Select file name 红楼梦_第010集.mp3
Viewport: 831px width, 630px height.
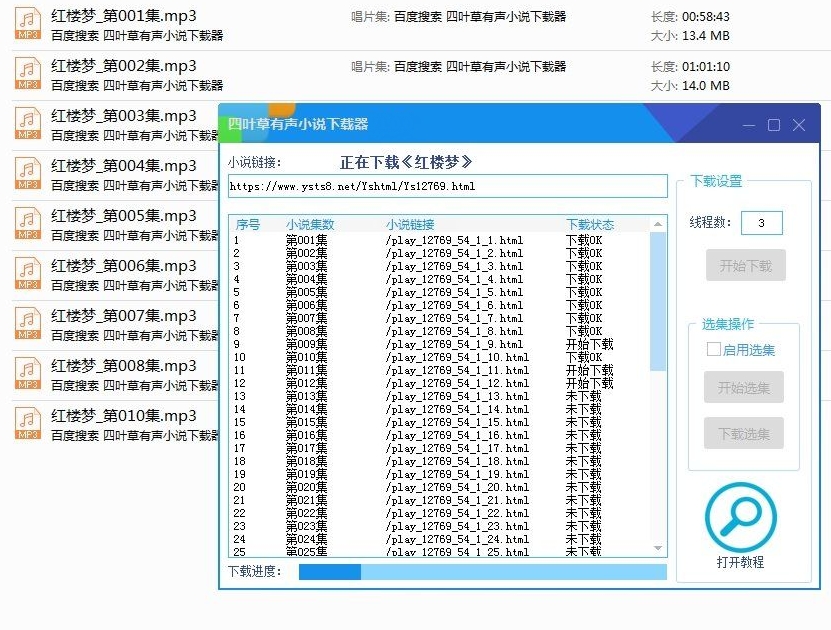[123, 415]
